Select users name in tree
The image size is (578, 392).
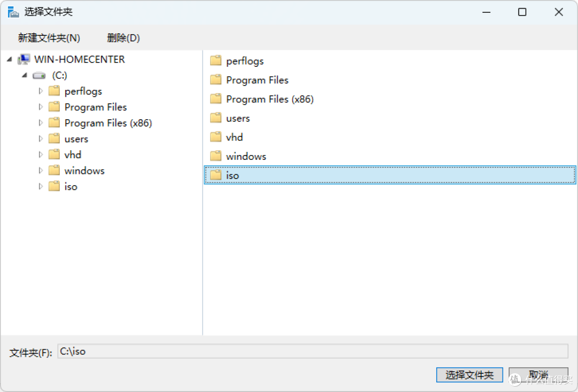point(77,139)
